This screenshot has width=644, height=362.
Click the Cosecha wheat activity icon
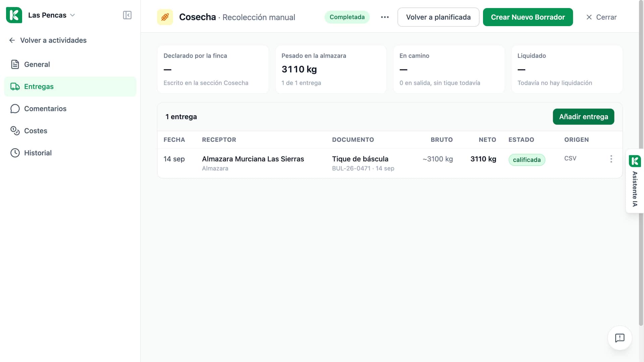click(165, 17)
